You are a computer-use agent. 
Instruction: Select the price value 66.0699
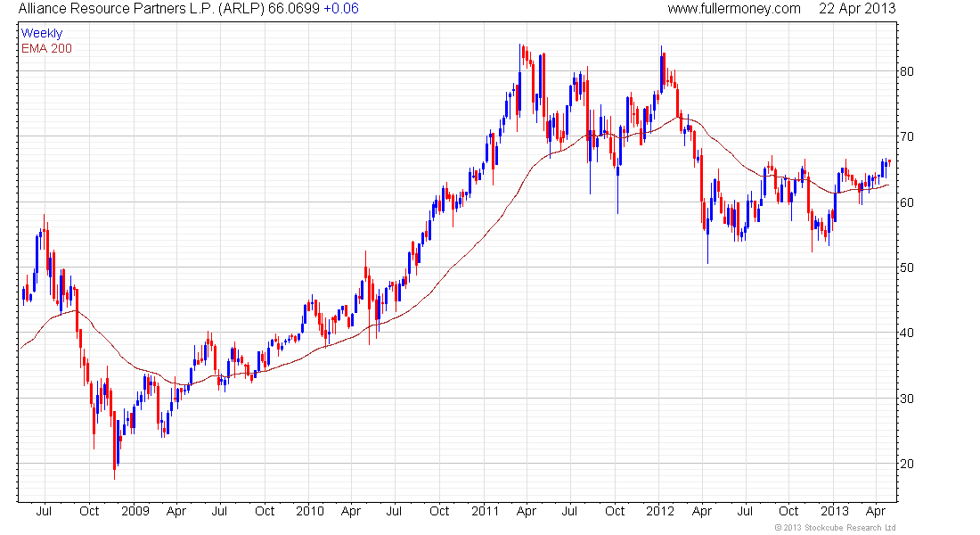pyautogui.click(x=294, y=9)
